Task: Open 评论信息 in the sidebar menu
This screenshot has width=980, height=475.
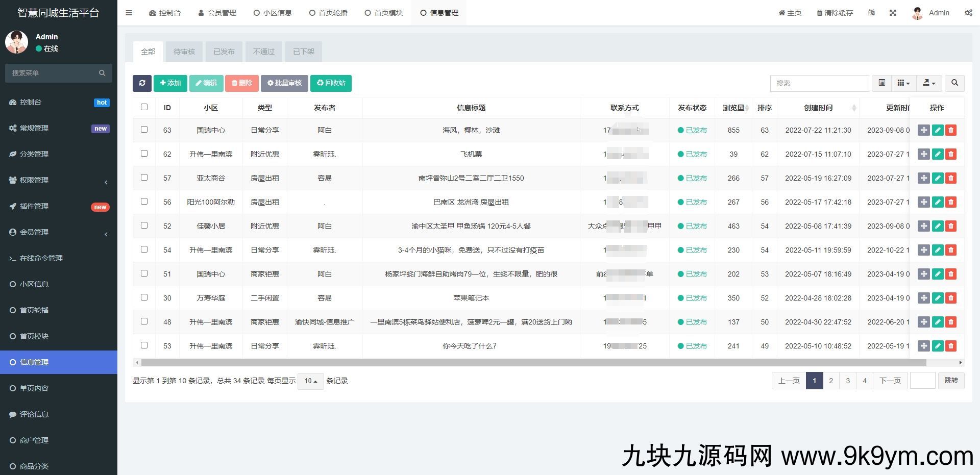Action: click(x=34, y=414)
